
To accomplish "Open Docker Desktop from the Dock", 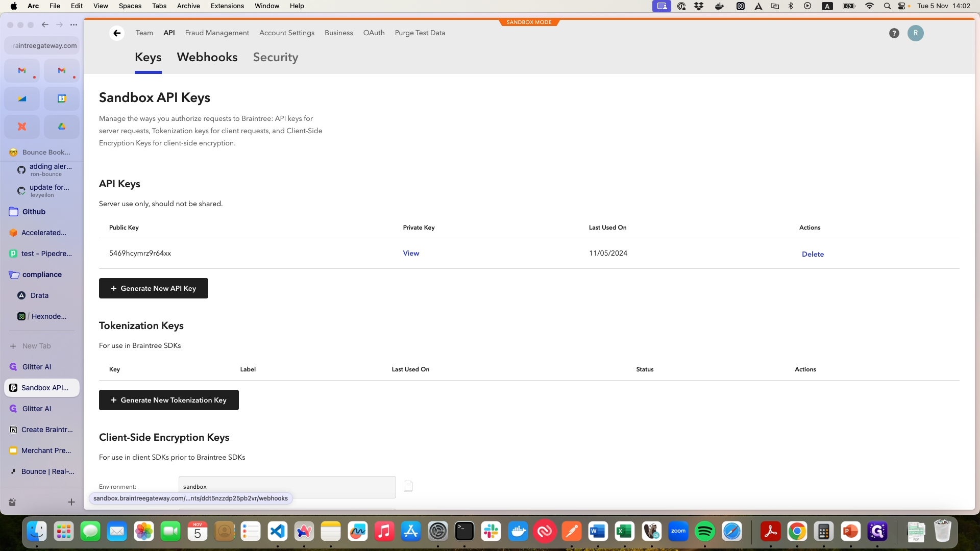I will pos(518,532).
